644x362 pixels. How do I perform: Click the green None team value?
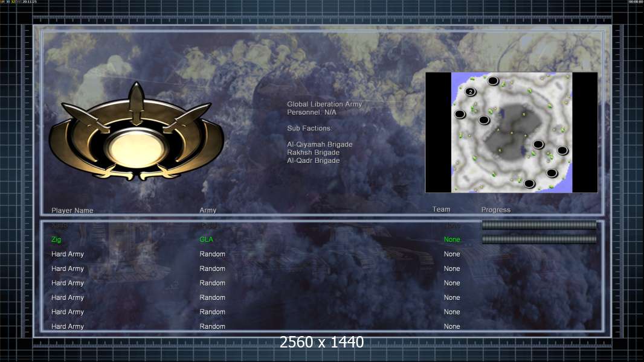(x=452, y=240)
